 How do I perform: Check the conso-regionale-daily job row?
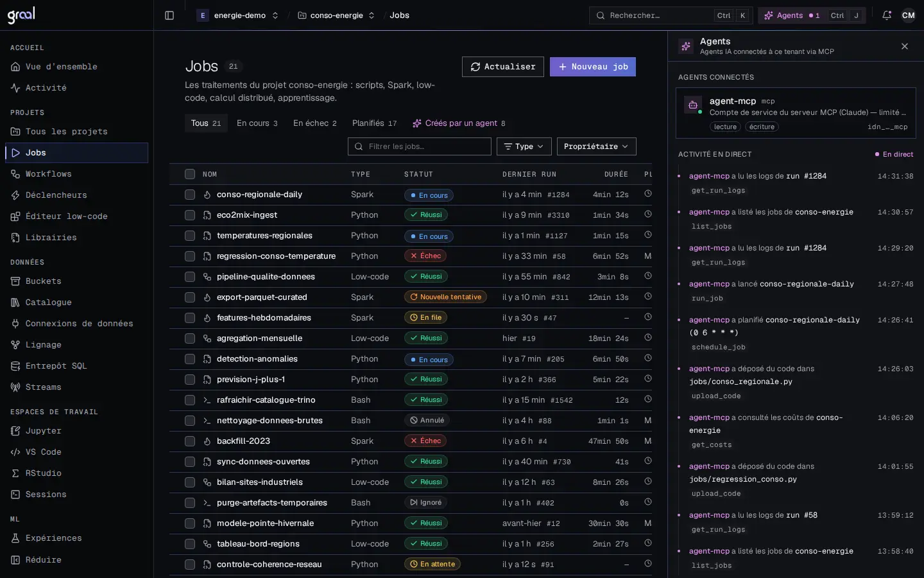[x=190, y=195]
